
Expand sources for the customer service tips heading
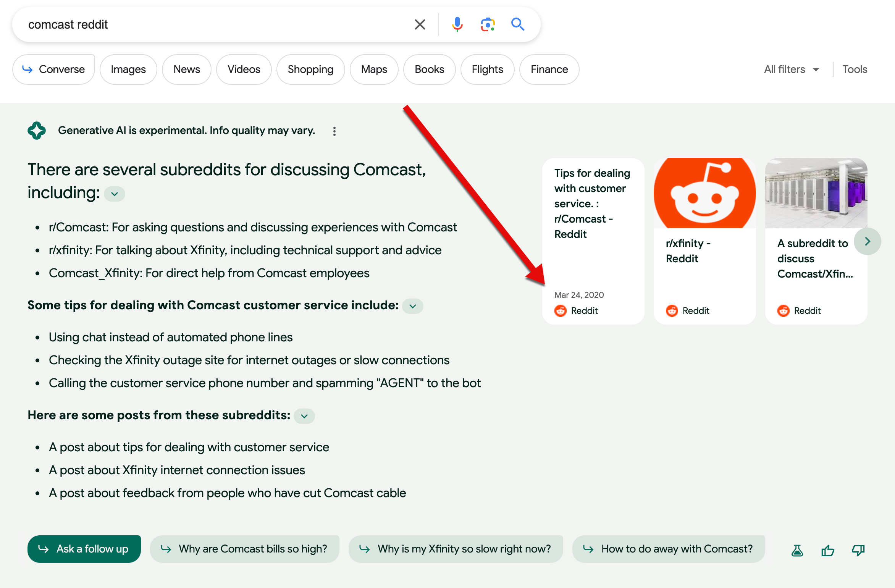tap(413, 306)
